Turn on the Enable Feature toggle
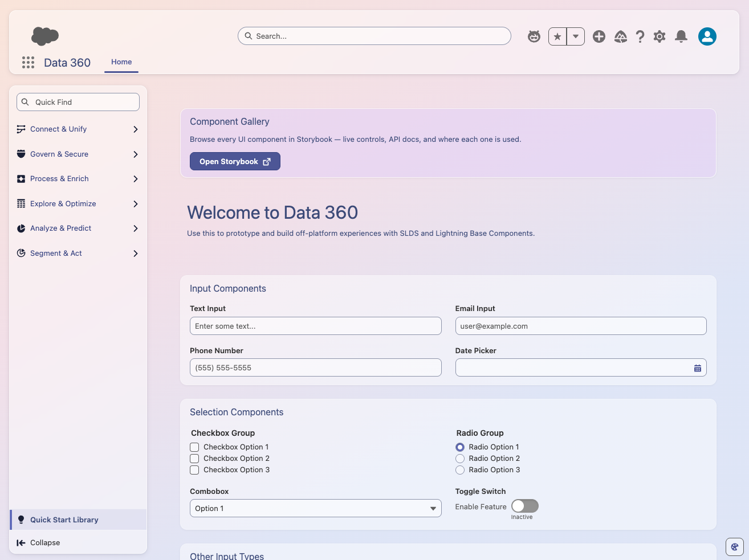Viewport: 749px width, 560px height. coord(525,506)
